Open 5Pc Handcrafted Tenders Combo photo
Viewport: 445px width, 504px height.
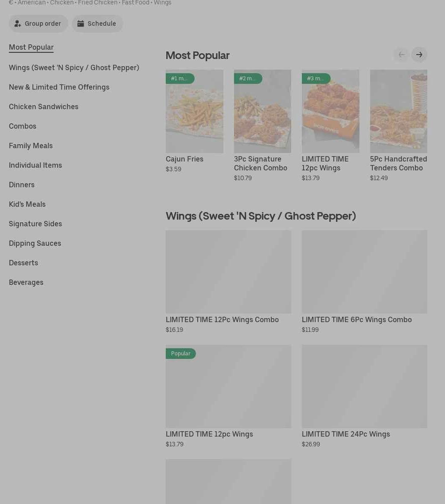398,111
